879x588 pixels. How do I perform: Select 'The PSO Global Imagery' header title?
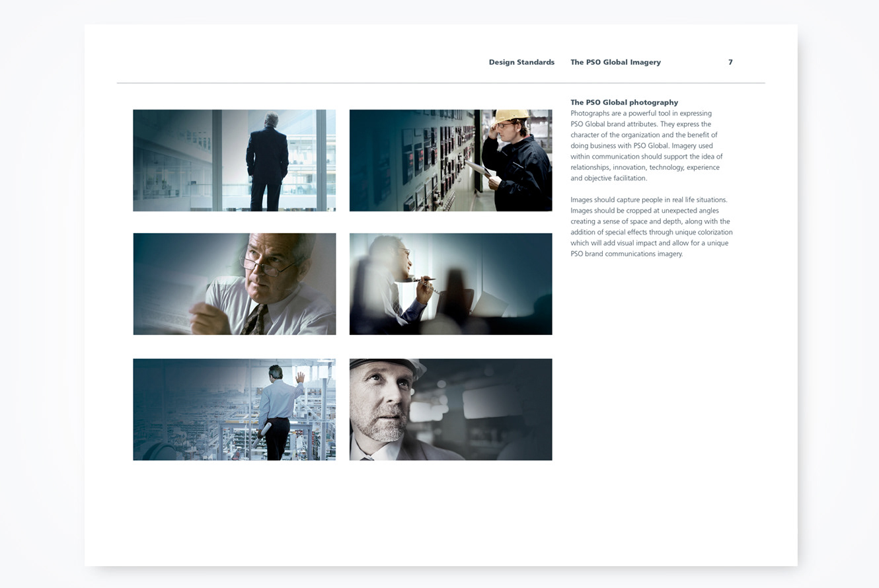[x=615, y=62]
